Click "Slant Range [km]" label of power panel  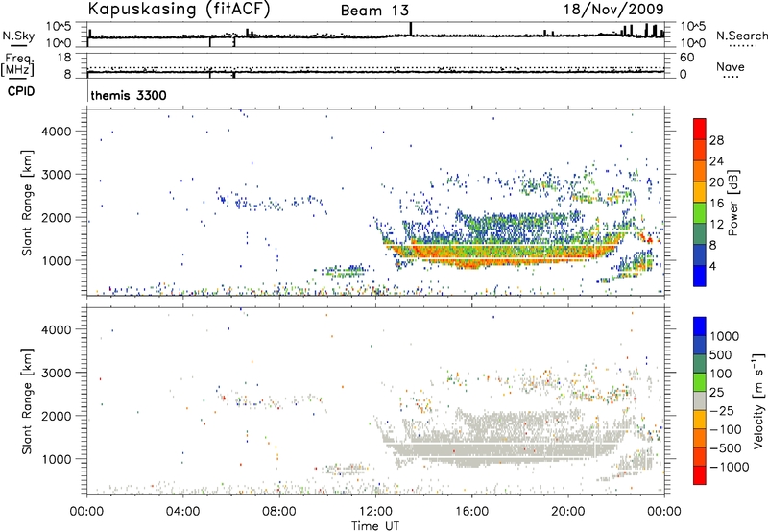point(27,203)
